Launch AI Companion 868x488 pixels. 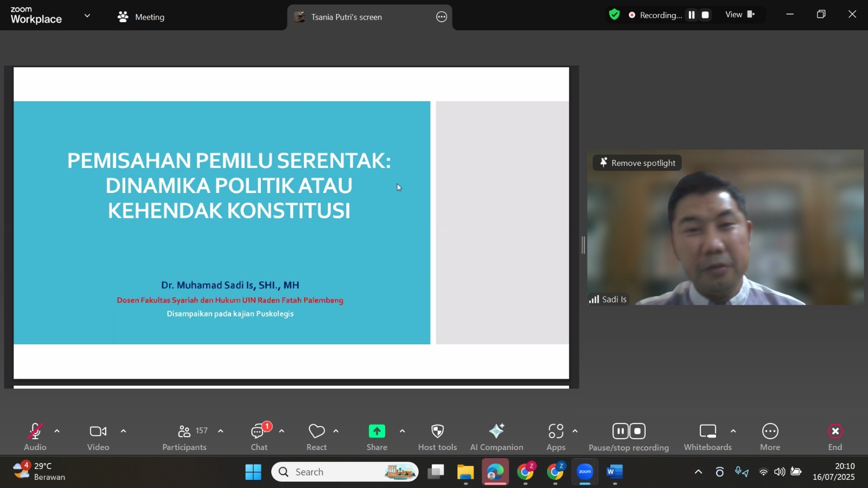coord(496,437)
